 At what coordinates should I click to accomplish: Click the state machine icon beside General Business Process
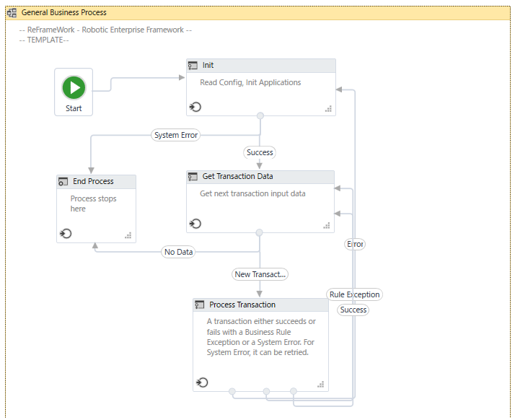(12, 13)
